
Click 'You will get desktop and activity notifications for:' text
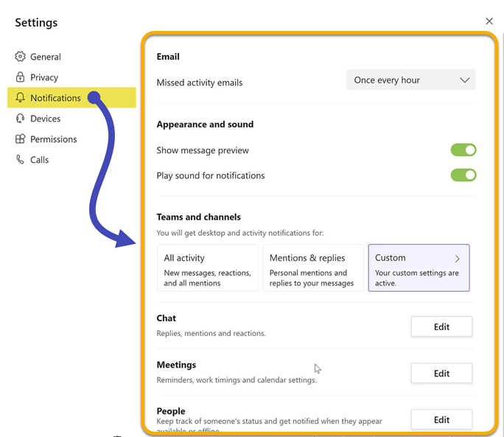coord(240,233)
